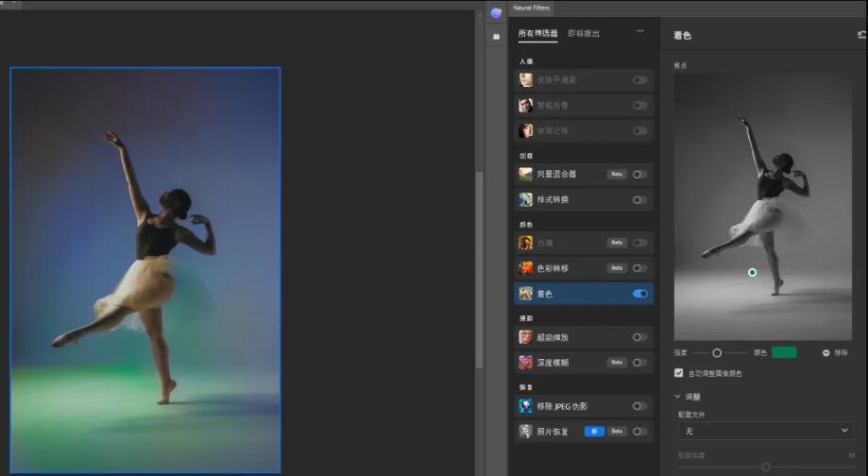The height and width of the screenshot is (476, 868).
Task: Click the 深度模糊 filter thumbnail icon
Action: [526, 362]
